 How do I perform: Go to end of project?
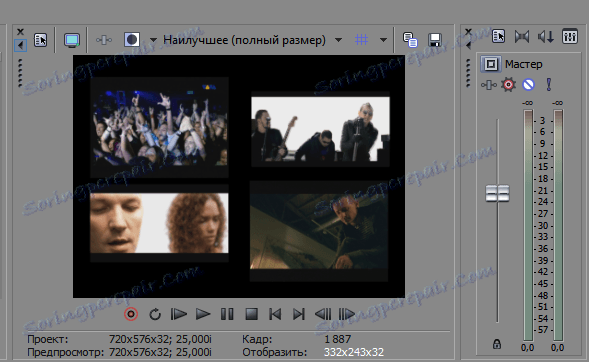click(299, 314)
